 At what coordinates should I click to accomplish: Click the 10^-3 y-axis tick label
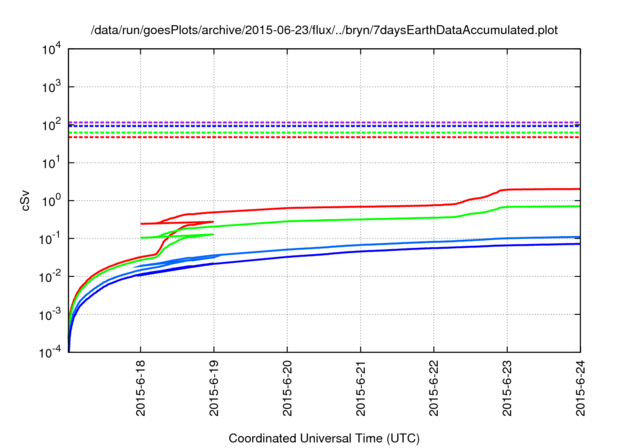(x=51, y=315)
